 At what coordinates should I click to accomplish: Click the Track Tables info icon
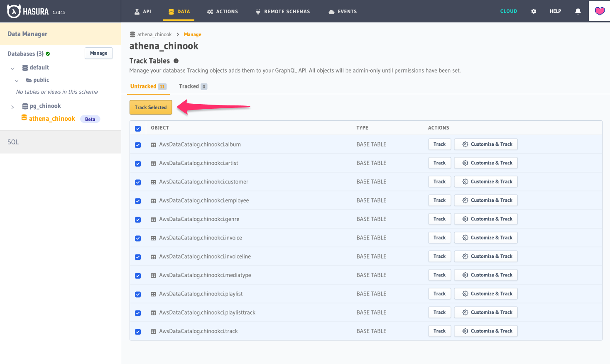point(176,61)
